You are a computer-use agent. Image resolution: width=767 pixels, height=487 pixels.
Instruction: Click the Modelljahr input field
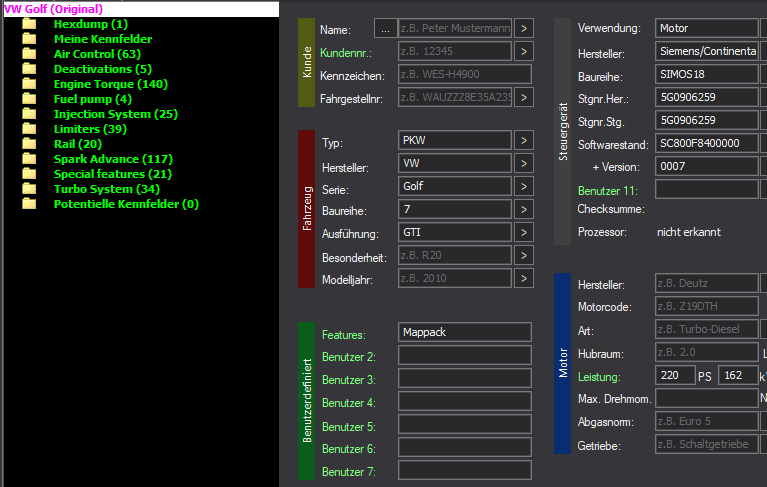click(x=455, y=278)
